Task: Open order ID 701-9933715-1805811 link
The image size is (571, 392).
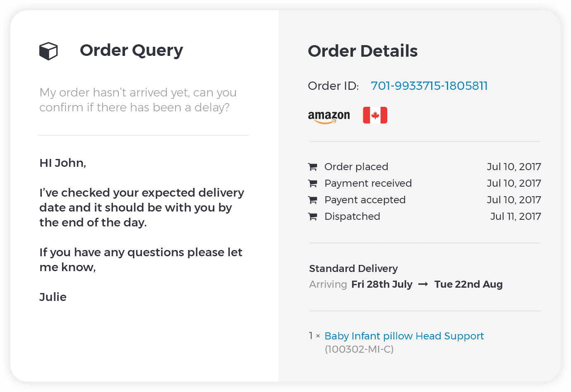Action: [x=429, y=86]
